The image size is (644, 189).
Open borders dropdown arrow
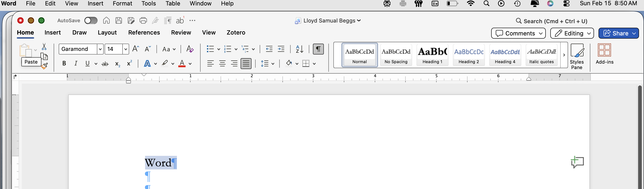pos(314,64)
